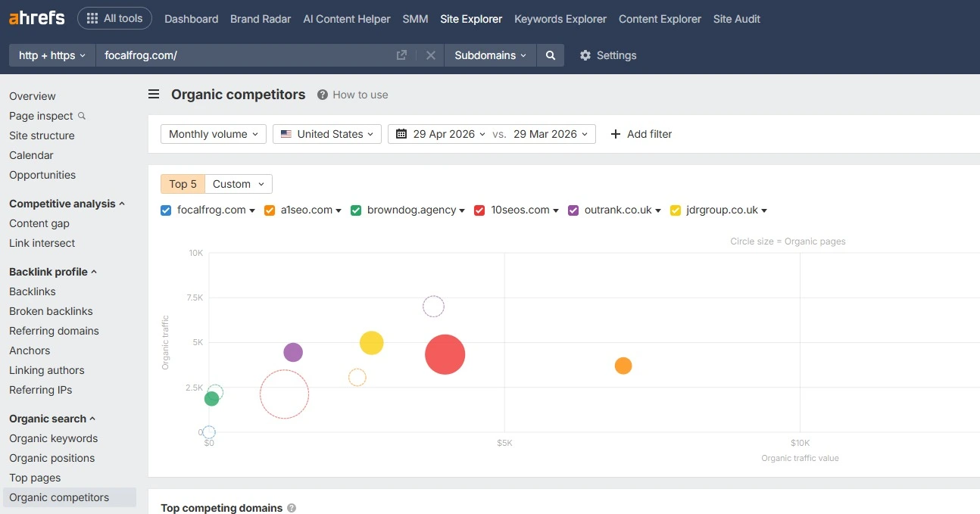
Task: Open SMM in top navigation
Action: point(415,19)
